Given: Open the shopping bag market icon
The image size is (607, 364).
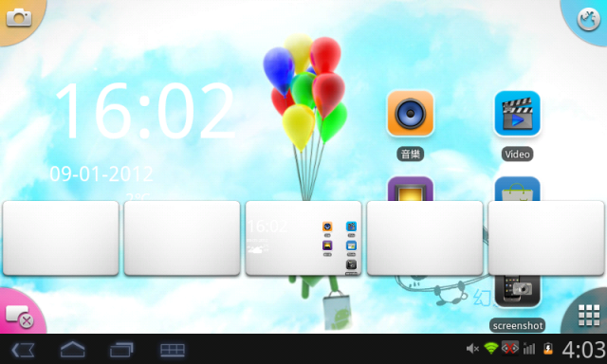Looking at the screenshot, I should pyautogui.click(x=517, y=189).
